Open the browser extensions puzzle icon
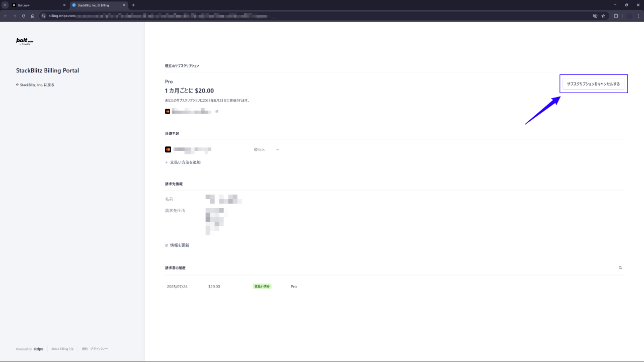The width and height of the screenshot is (644, 362). (616, 16)
